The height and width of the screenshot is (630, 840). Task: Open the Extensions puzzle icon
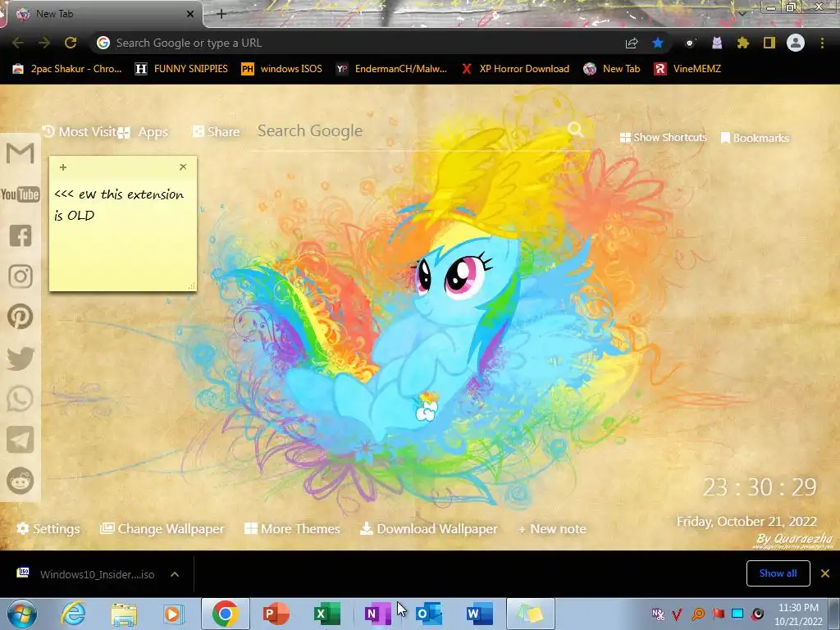[x=743, y=43]
